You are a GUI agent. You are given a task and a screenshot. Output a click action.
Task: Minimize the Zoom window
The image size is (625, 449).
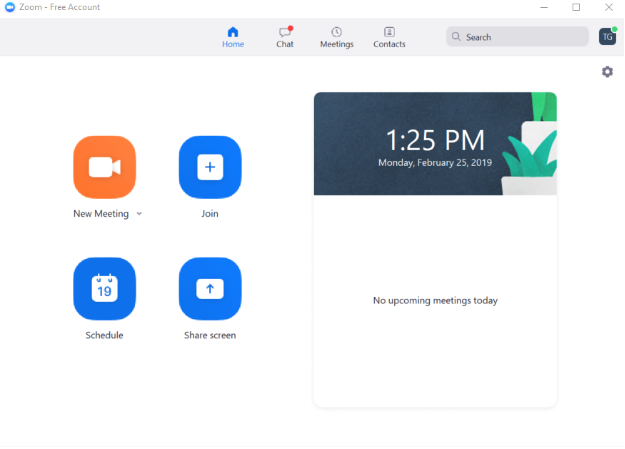tap(544, 7)
